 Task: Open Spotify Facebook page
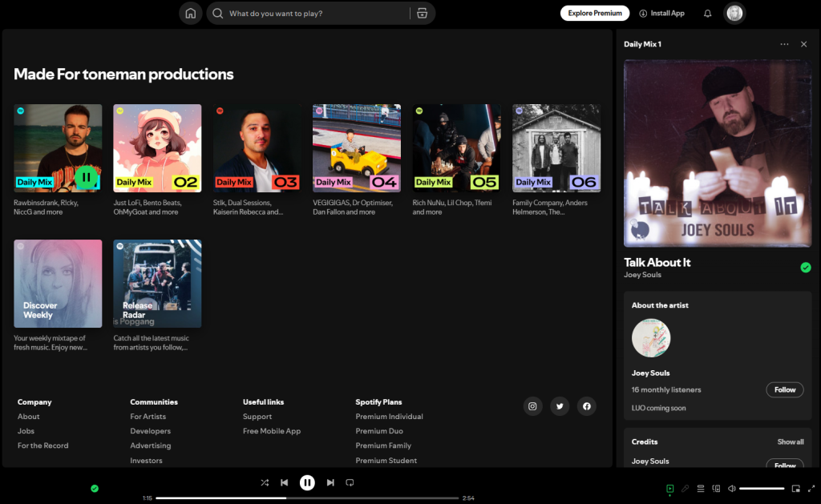[587, 406]
